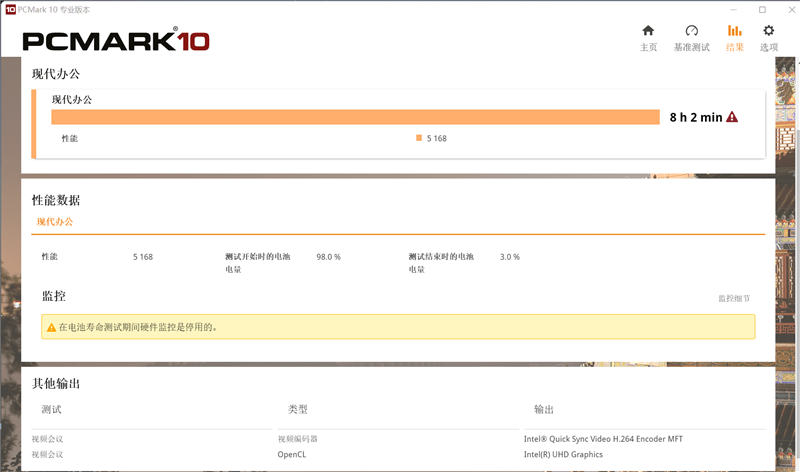The width and height of the screenshot is (800, 472).
Task: Minimize the PCMark 10 window
Action: [x=733, y=9]
